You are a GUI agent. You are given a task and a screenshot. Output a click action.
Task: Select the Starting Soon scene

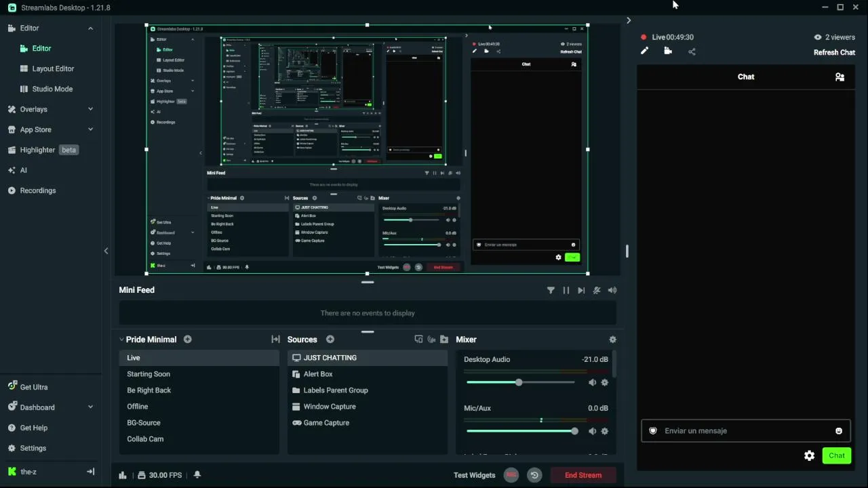click(199, 374)
